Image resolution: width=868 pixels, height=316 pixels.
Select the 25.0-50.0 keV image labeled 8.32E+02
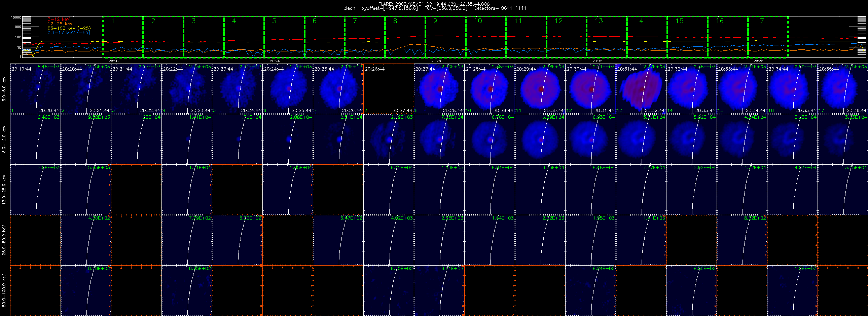click(742, 240)
